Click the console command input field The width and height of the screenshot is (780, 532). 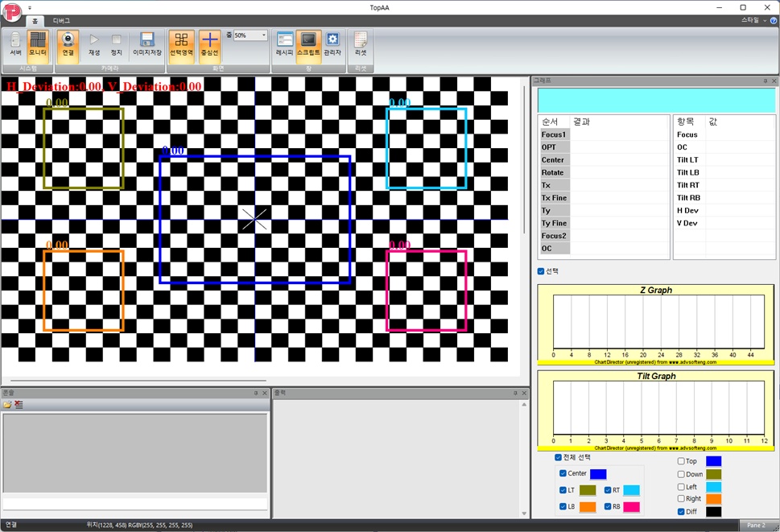pyautogui.click(x=134, y=503)
